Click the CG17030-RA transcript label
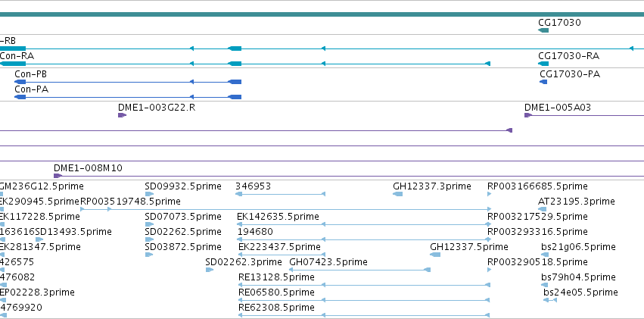Viewport: 644px width, 319px height. (x=568, y=55)
